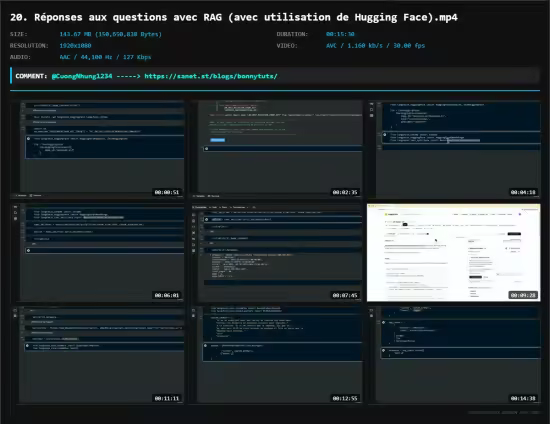Click the "RESOLUTION:" label
The width and height of the screenshot is (550, 424).
coord(29,46)
